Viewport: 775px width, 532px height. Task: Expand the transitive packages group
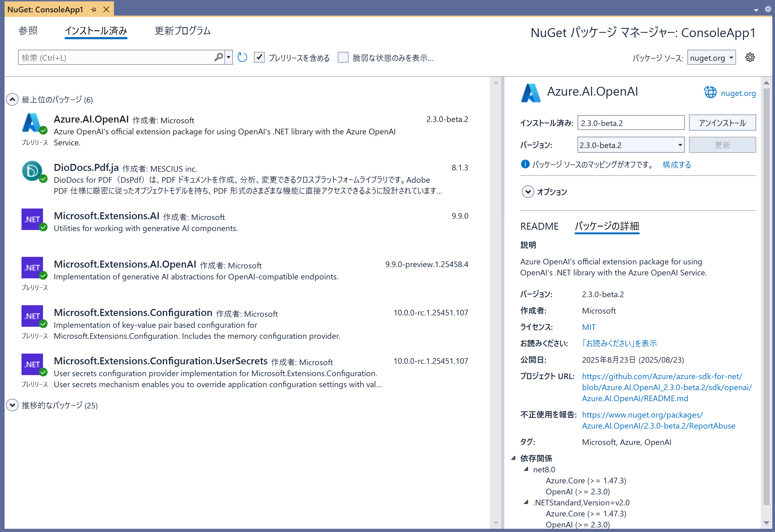pos(12,405)
